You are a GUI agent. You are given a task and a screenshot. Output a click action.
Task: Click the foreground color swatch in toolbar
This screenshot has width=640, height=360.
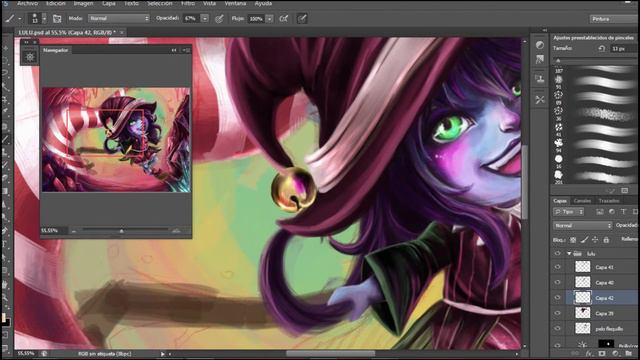3,318
